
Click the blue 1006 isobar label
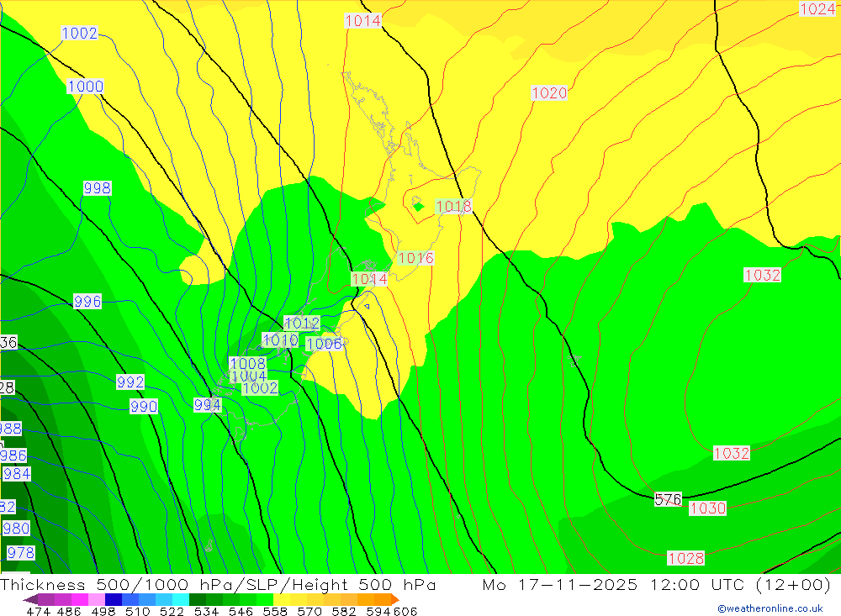coord(324,345)
